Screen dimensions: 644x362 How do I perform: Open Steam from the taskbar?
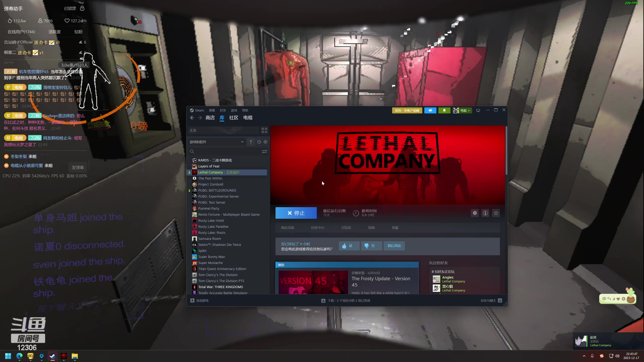point(53,356)
